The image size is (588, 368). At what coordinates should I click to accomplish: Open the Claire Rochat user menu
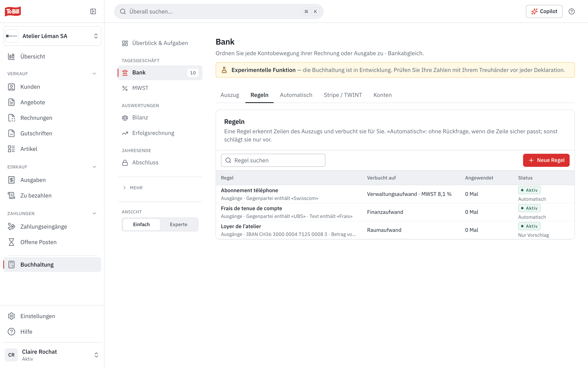52,355
